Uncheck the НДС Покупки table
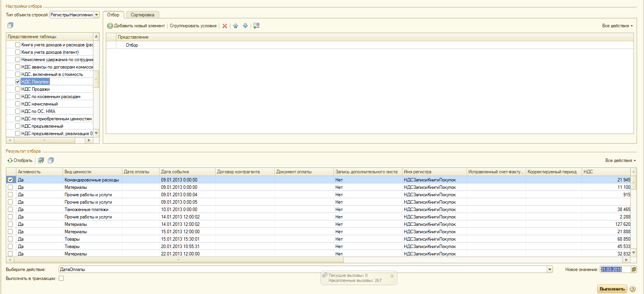The image size is (644, 294). point(18,81)
